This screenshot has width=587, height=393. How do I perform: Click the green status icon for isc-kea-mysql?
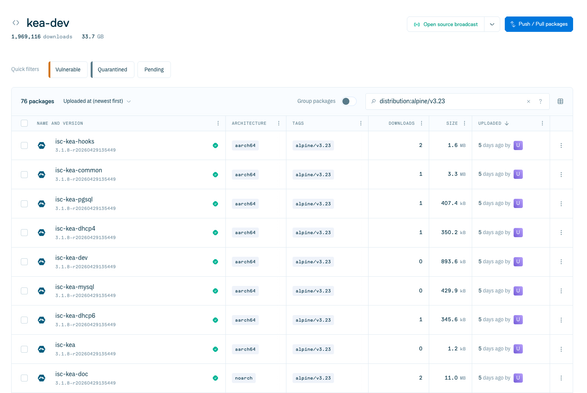click(215, 291)
